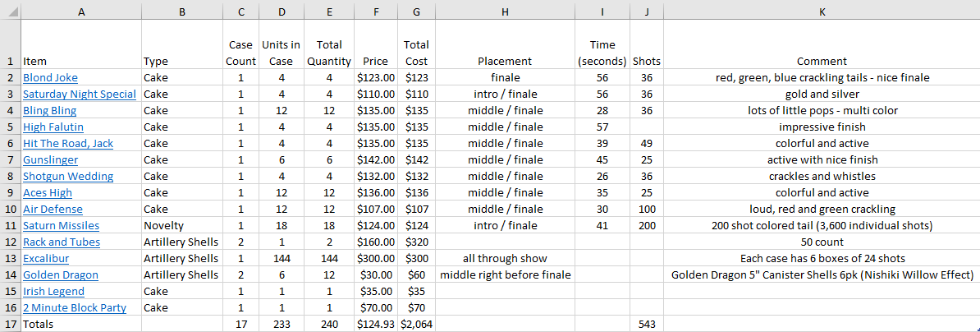Viewport: 980px width, 332px height.
Task: Select the Comment header cell
Action: pyautogui.click(x=822, y=45)
